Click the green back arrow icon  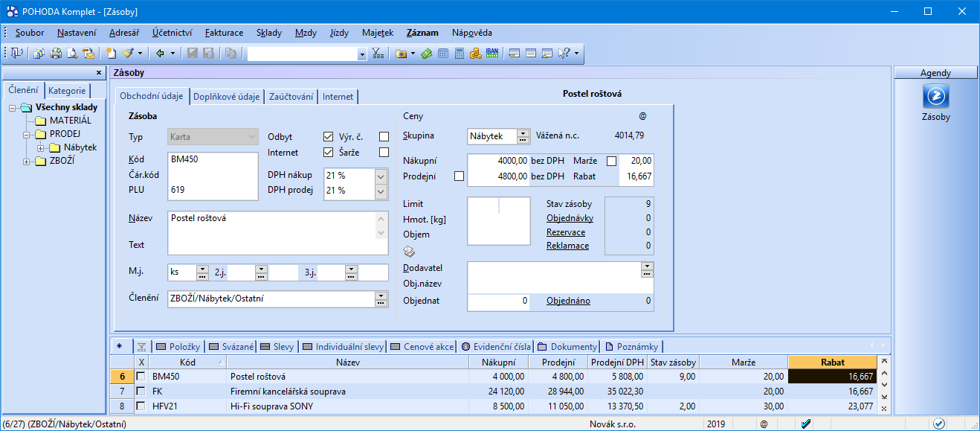point(160,54)
